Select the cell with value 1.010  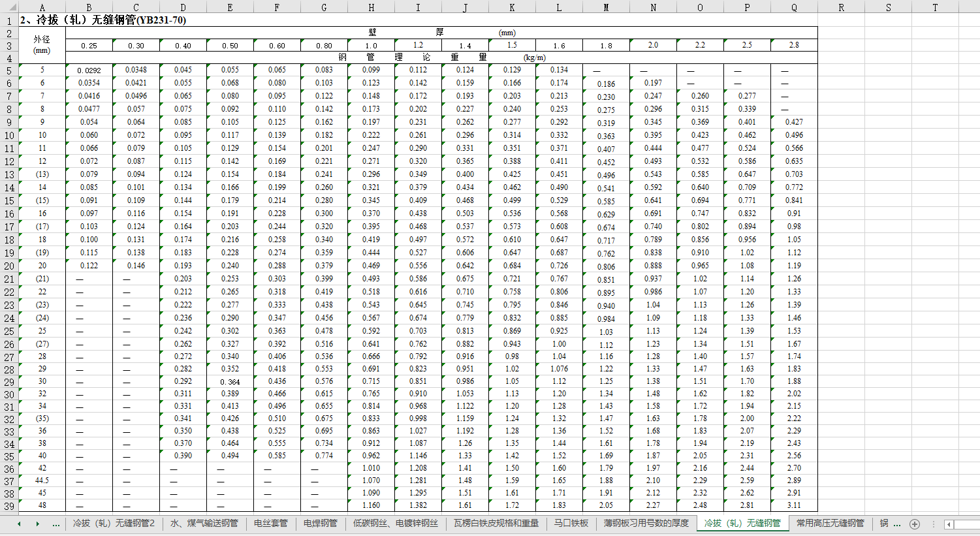coord(371,468)
